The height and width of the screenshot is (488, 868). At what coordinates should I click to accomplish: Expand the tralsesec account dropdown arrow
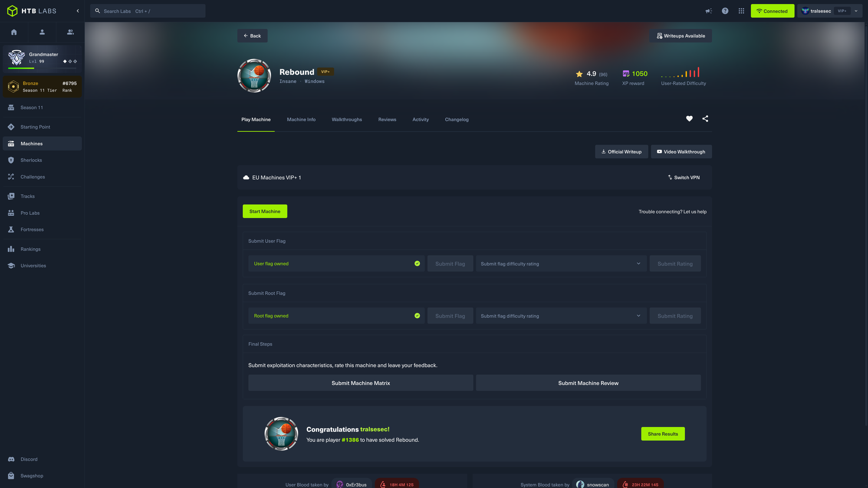click(x=856, y=11)
